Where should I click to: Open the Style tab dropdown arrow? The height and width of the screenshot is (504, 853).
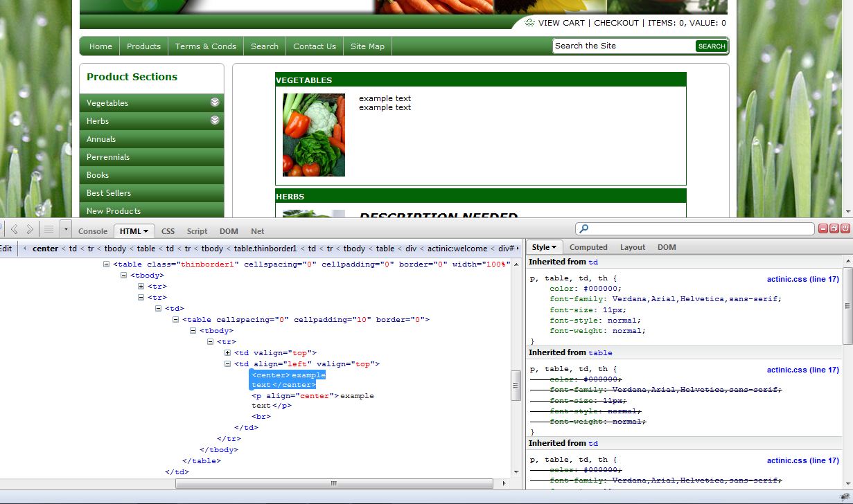554,247
